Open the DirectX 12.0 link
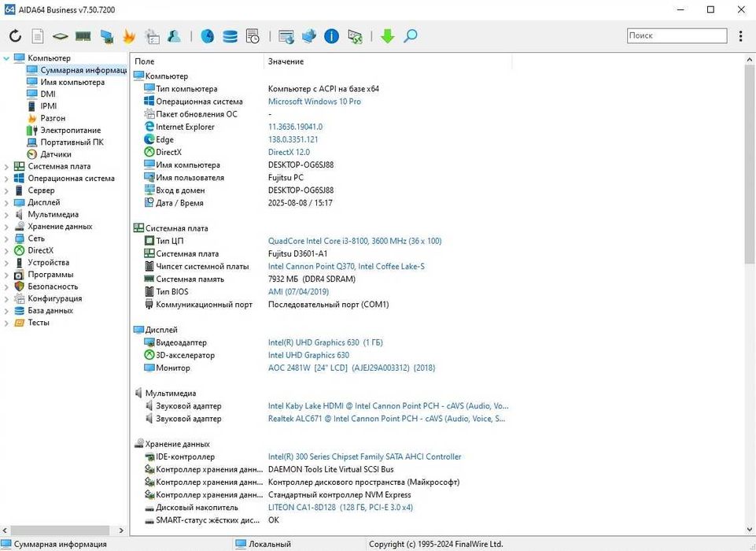 289,152
